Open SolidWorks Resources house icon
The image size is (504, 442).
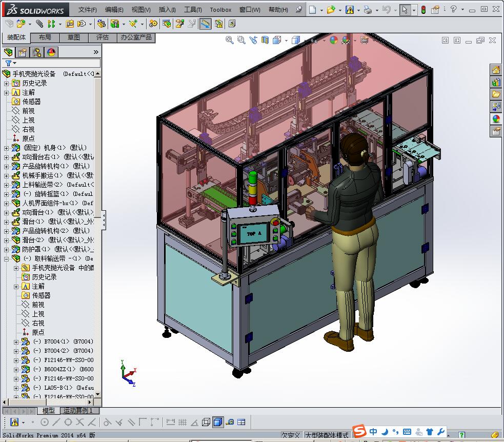[496, 70]
